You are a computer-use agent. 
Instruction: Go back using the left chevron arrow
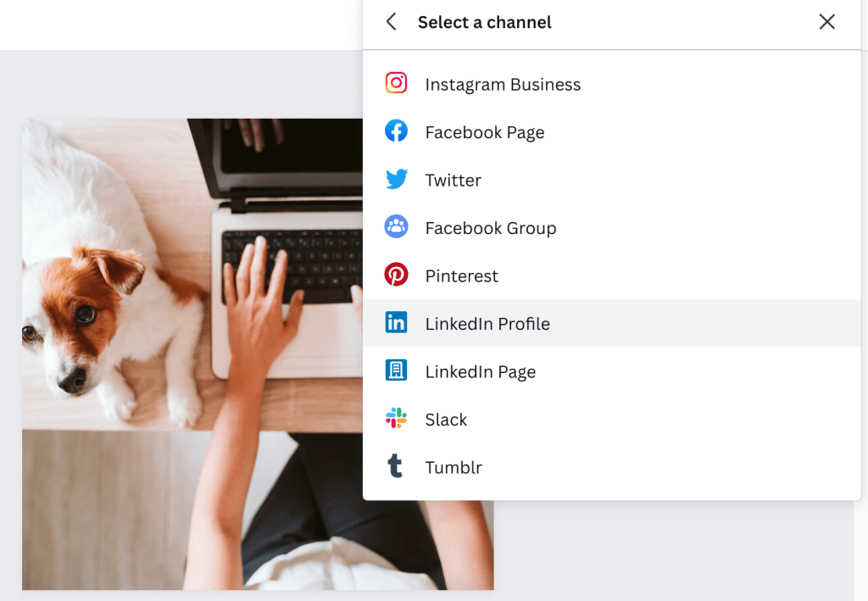tap(391, 22)
